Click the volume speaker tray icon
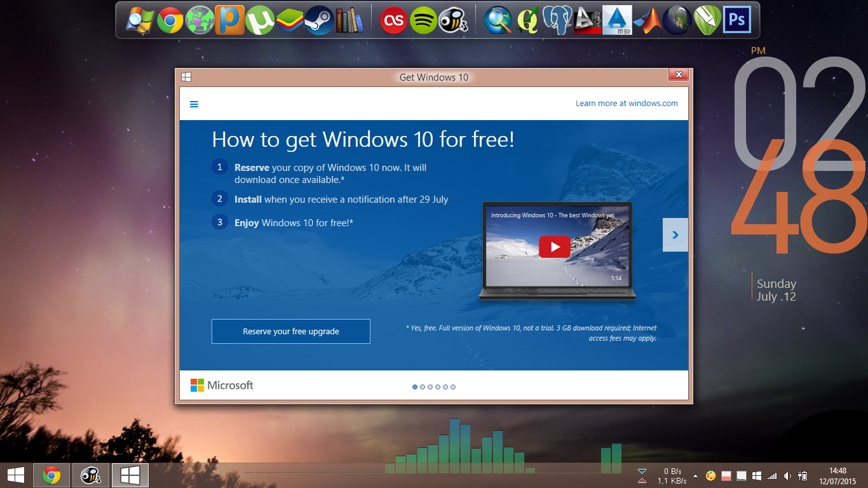The image size is (868, 488). (788, 475)
